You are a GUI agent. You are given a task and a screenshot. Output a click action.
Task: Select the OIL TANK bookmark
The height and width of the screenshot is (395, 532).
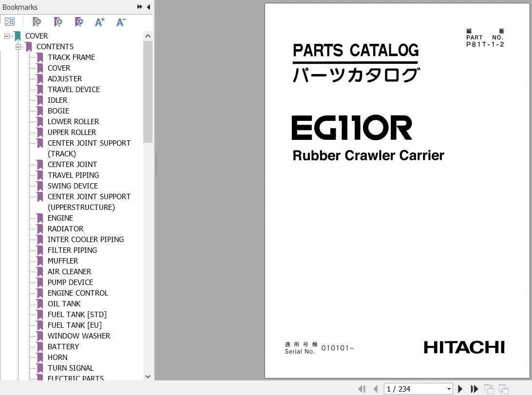coord(64,304)
